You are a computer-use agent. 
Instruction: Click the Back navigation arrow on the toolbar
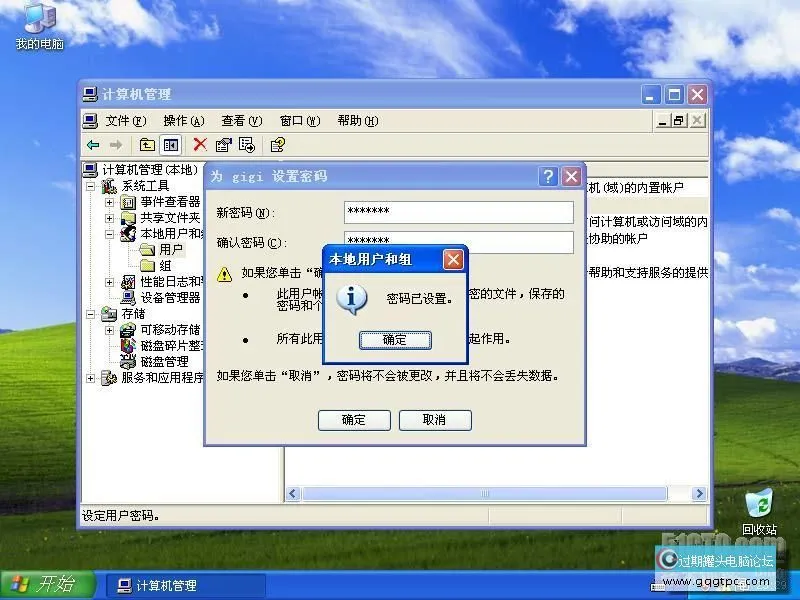(x=92, y=144)
